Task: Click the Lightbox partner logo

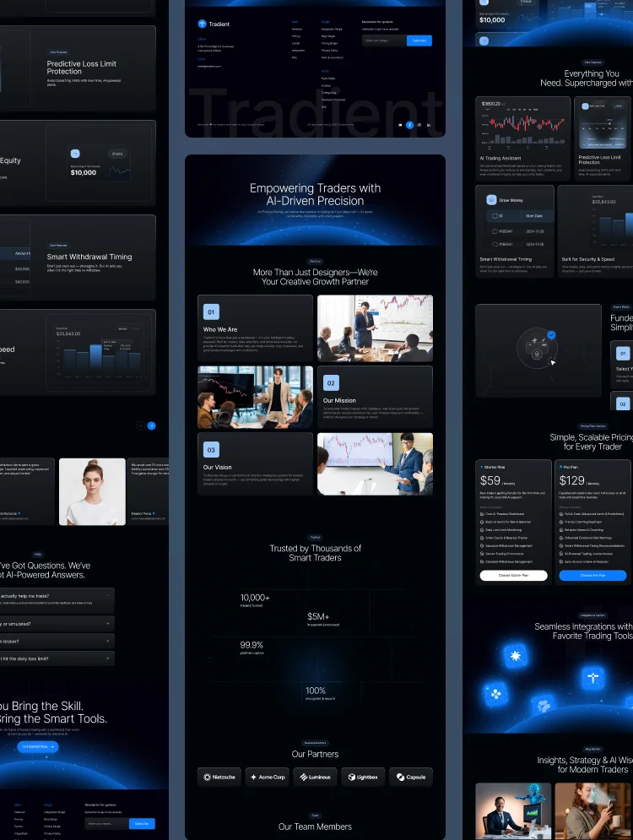Action: [x=363, y=777]
